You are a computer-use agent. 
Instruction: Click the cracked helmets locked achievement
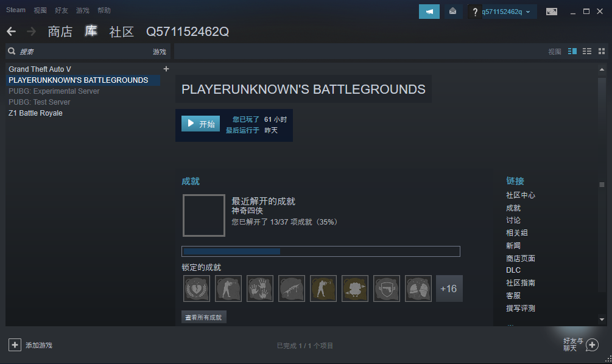point(418,289)
